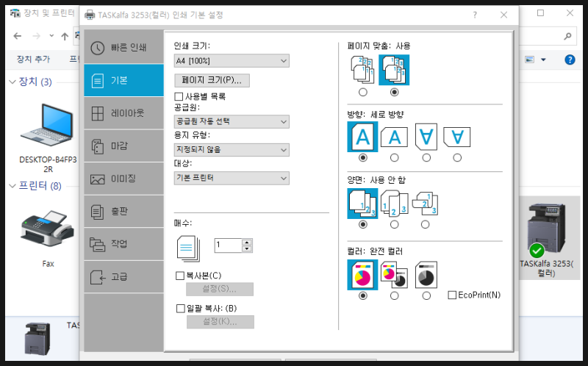Click the 매수 stacked pages icon
The height and width of the screenshot is (366, 588).
(188, 248)
